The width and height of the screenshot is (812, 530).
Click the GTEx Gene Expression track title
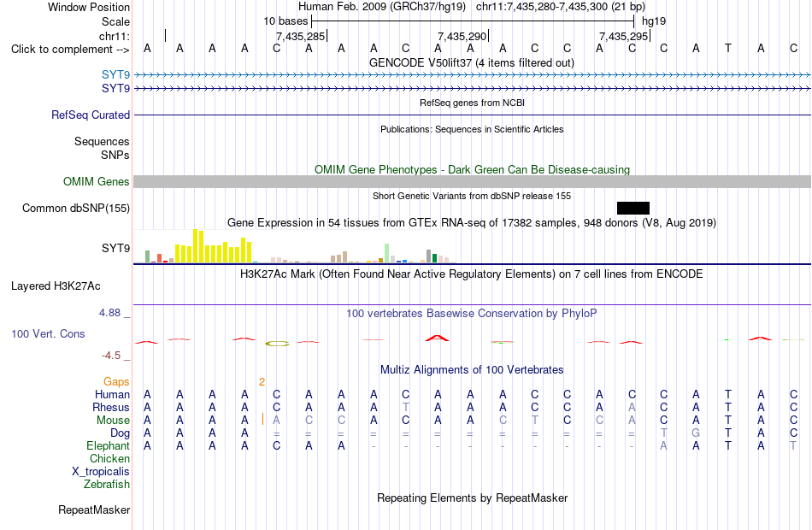pyautogui.click(x=472, y=223)
